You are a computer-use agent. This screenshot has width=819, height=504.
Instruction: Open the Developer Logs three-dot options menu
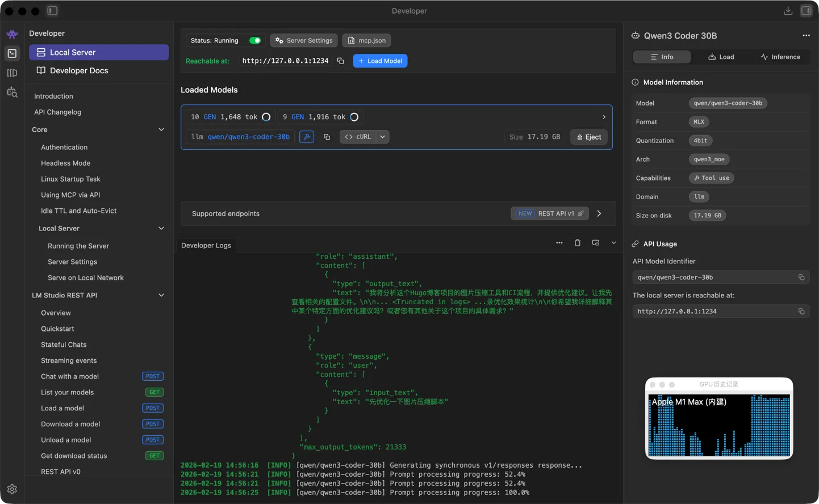[x=559, y=243]
